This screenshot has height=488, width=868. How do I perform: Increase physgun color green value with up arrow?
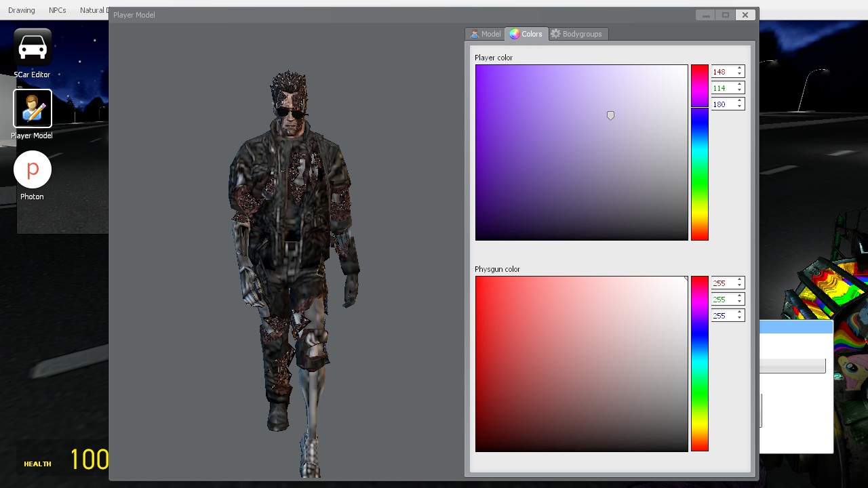739,296
